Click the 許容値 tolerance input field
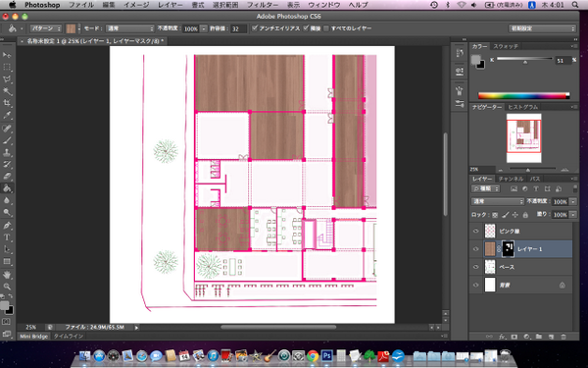Viewport: 588px width, 368px height. tap(239, 28)
